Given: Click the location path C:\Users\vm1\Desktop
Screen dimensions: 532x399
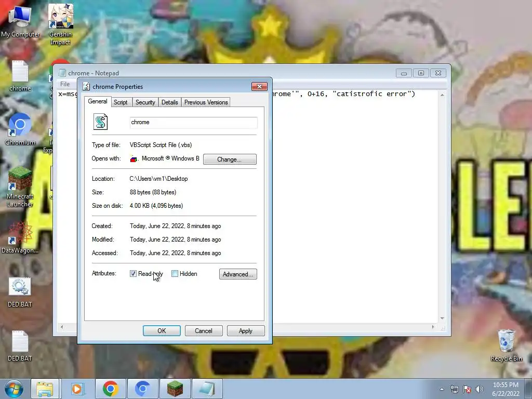Looking at the screenshot, I should 158,179.
